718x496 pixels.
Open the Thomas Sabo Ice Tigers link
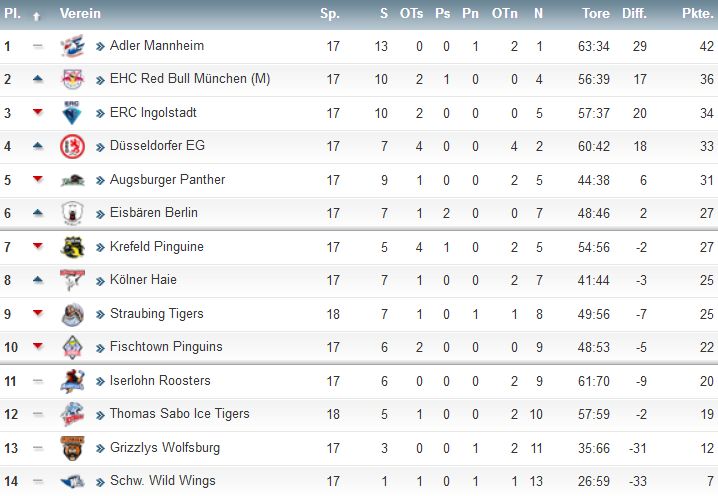180,414
